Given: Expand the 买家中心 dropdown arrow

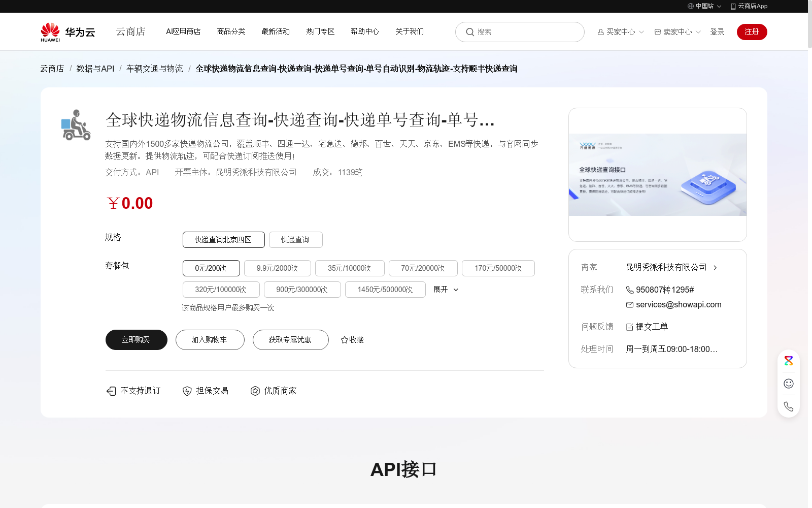Looking at the screenshot, I should pos(641,32).
